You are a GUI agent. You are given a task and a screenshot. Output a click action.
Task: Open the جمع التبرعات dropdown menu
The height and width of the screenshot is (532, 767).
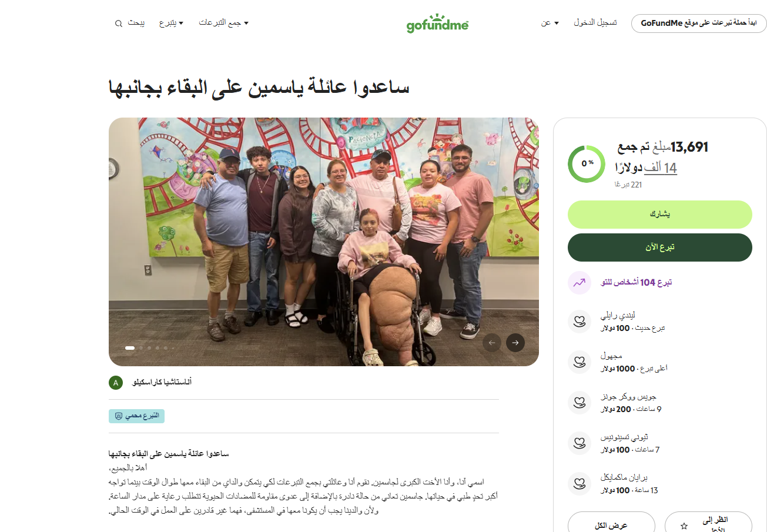pyautogui.click(x=223, y=23)
